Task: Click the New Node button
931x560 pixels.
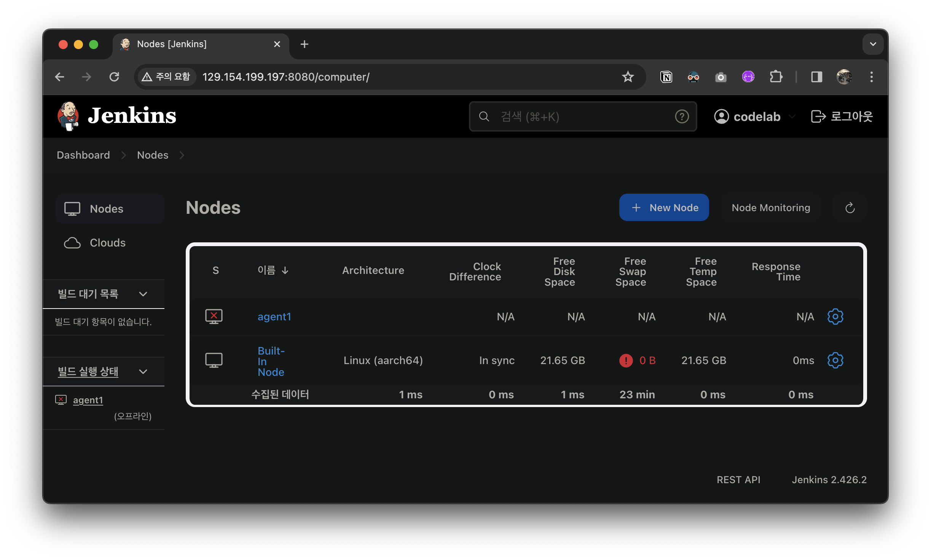Action: tap(664, 208)
